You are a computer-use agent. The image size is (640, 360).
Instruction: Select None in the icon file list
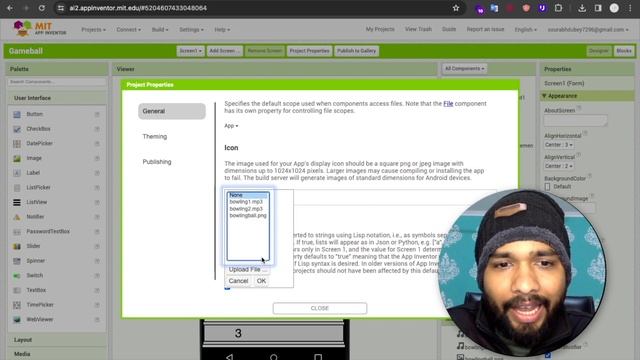point(248,195)
